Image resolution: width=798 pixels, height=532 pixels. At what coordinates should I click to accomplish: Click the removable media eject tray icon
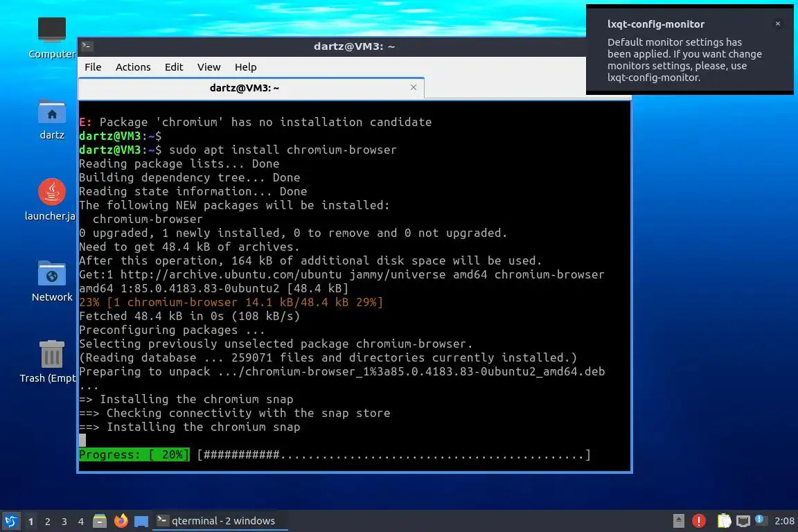click(x=678, y=521)
